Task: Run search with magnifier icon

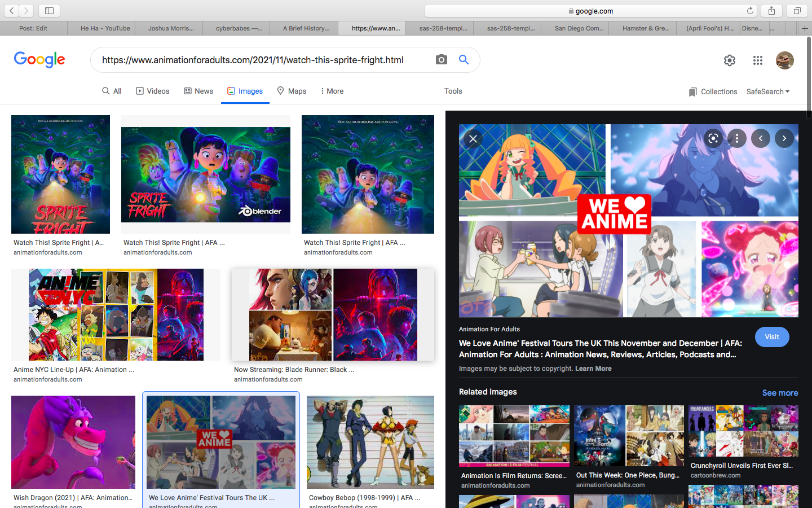Action: (x=464, y=60)
